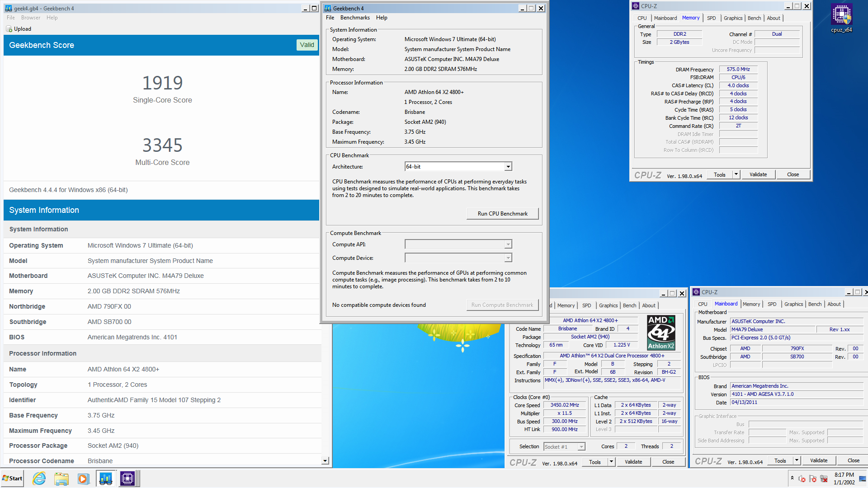Open Tools arrow in CPU tab CPU-Z window

(611, 462)
